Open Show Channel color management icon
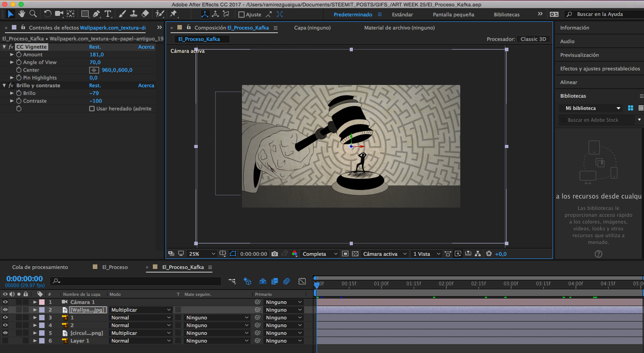 coord(295,254)
